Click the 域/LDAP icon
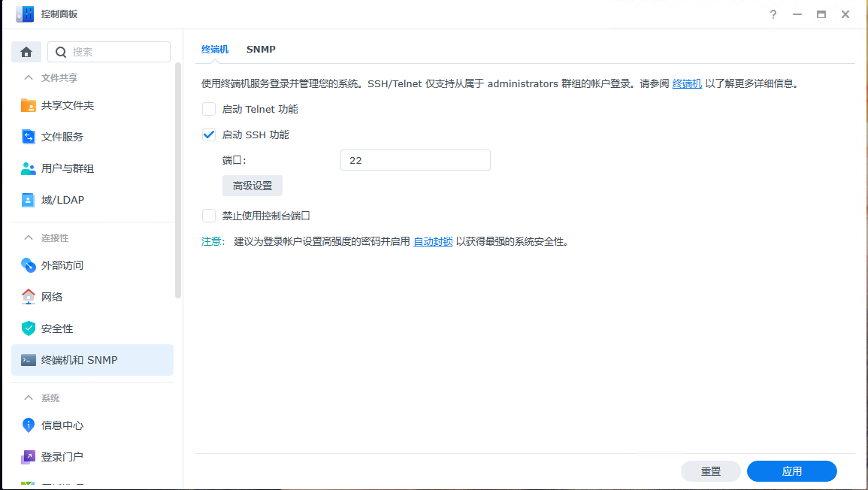Screen dimensions: 868x490 [x=29, y=200]
